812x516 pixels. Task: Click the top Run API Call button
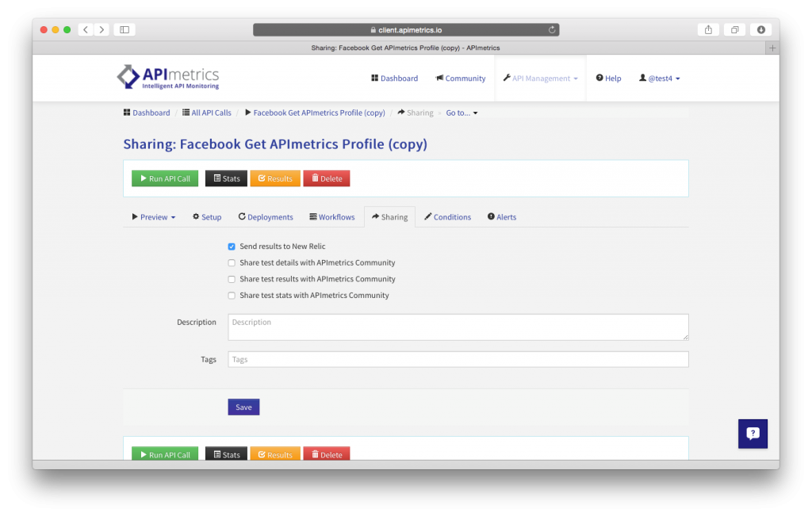(165, 178)
